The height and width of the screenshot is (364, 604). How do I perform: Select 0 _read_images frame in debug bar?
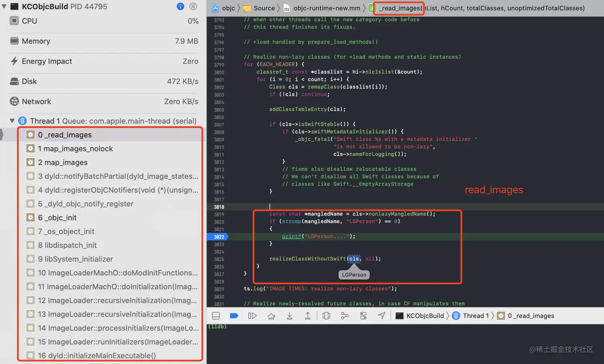(x=531, y=316)
